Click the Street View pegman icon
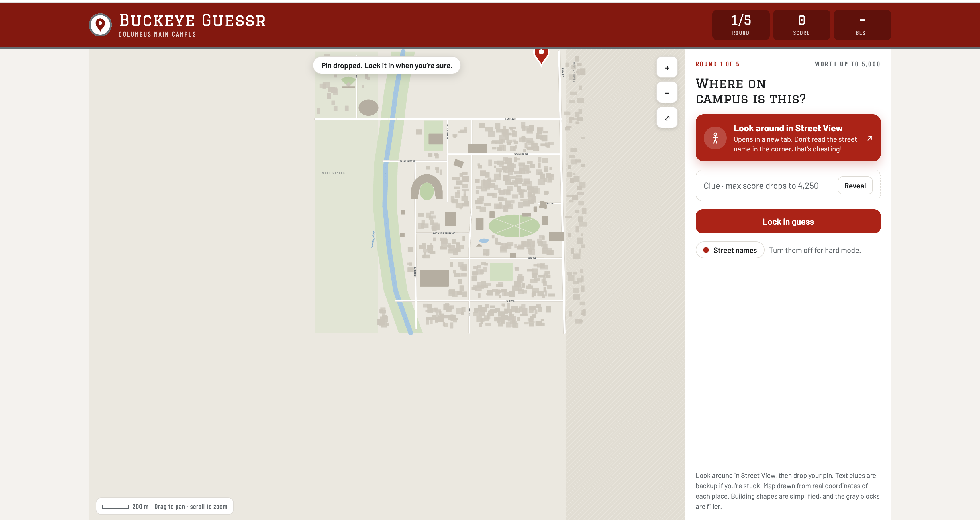This screenshot has width=980, height=520. tap(715, 138)
